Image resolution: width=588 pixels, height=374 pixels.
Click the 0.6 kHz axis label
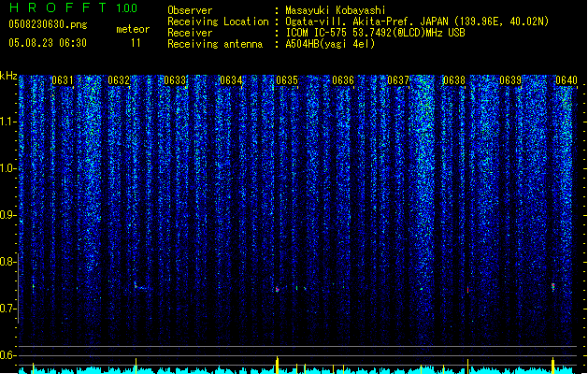click(x=7, y=355)
